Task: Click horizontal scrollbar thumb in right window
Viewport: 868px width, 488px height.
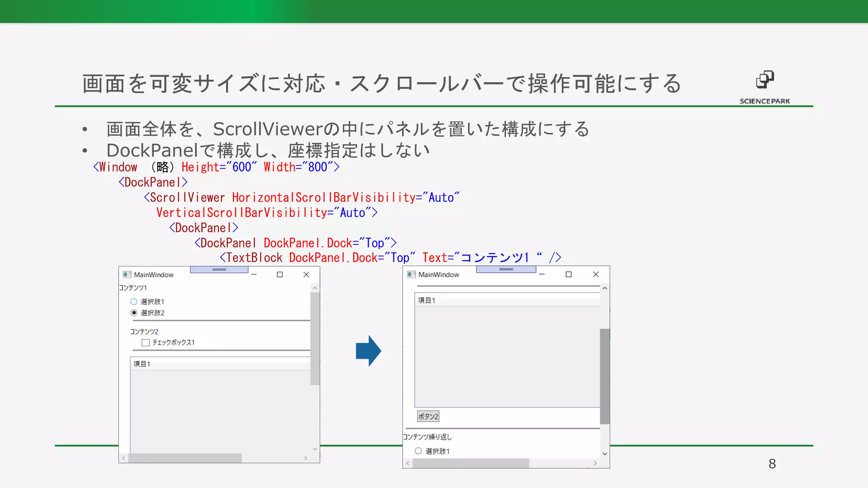Action: (471, 463)
